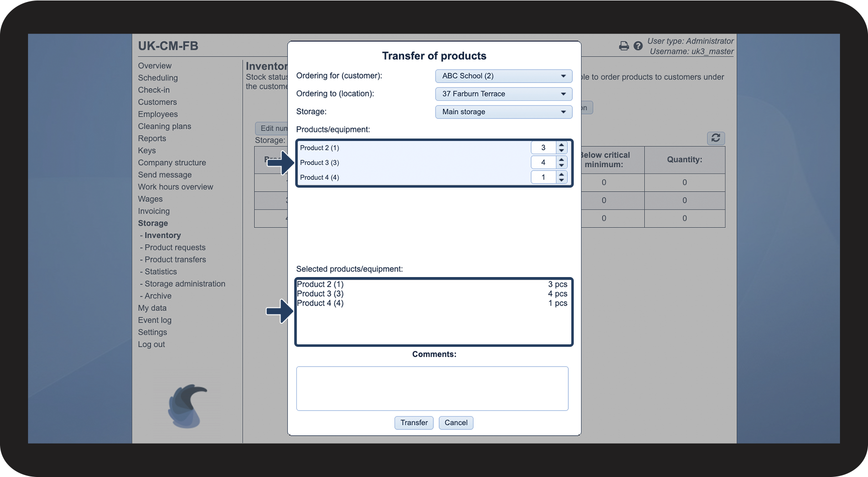Click the printer icon in header

coord(624,46)
